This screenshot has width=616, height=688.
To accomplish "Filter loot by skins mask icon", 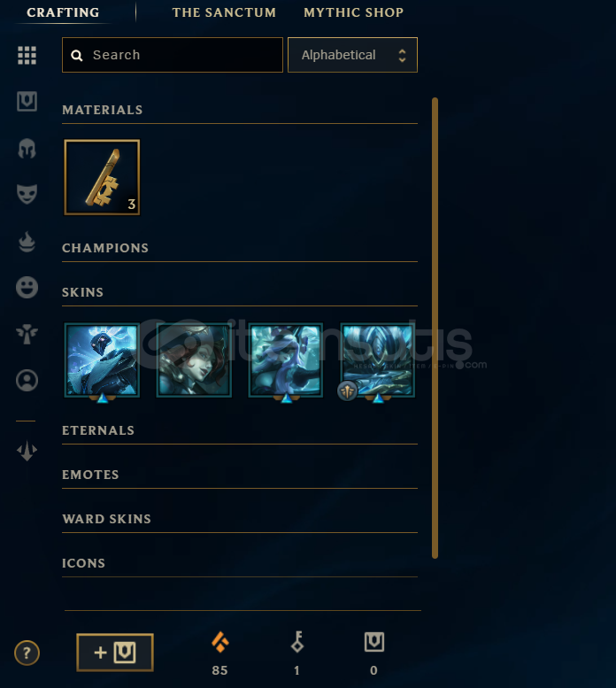I will tap(27, 195).
